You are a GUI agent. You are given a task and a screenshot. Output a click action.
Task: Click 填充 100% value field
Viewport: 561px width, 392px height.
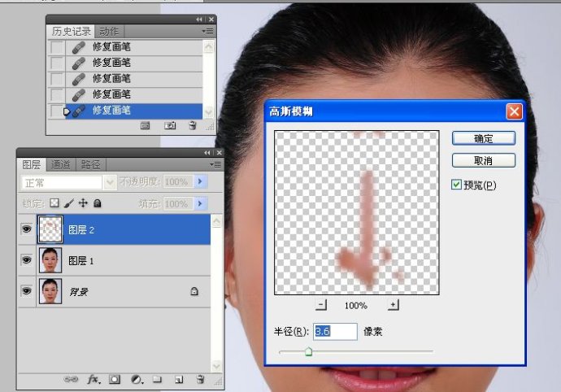(177, 203)
